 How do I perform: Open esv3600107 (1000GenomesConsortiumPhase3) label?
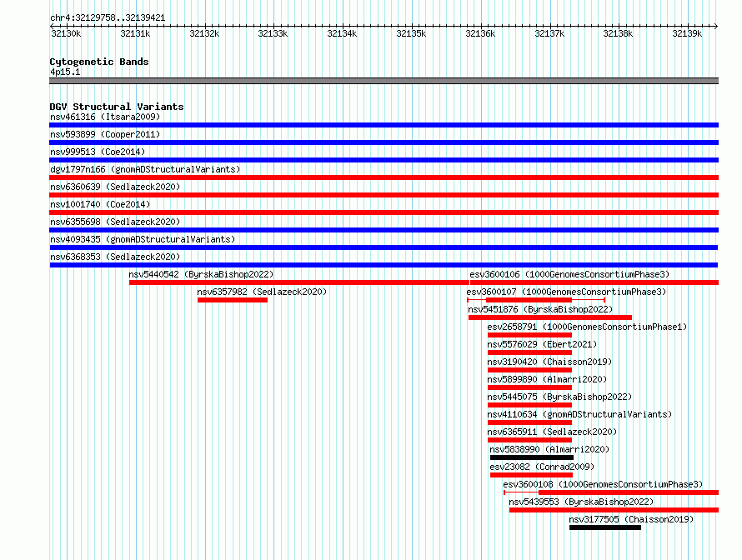tap(566, 292)
